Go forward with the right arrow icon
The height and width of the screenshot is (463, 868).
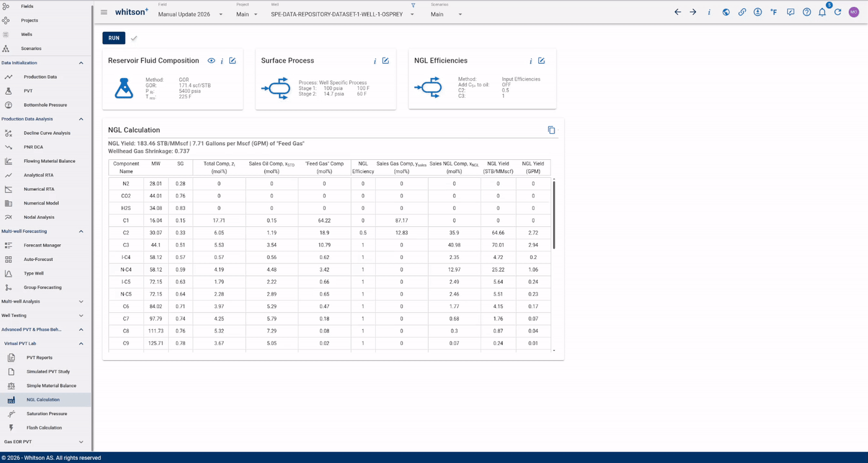(693, 12)
